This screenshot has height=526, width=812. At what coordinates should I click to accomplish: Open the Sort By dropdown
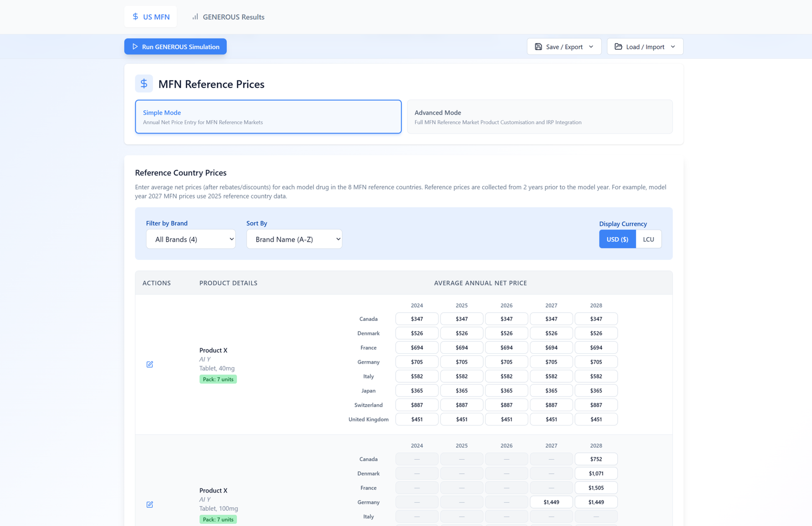click(294, 239)
